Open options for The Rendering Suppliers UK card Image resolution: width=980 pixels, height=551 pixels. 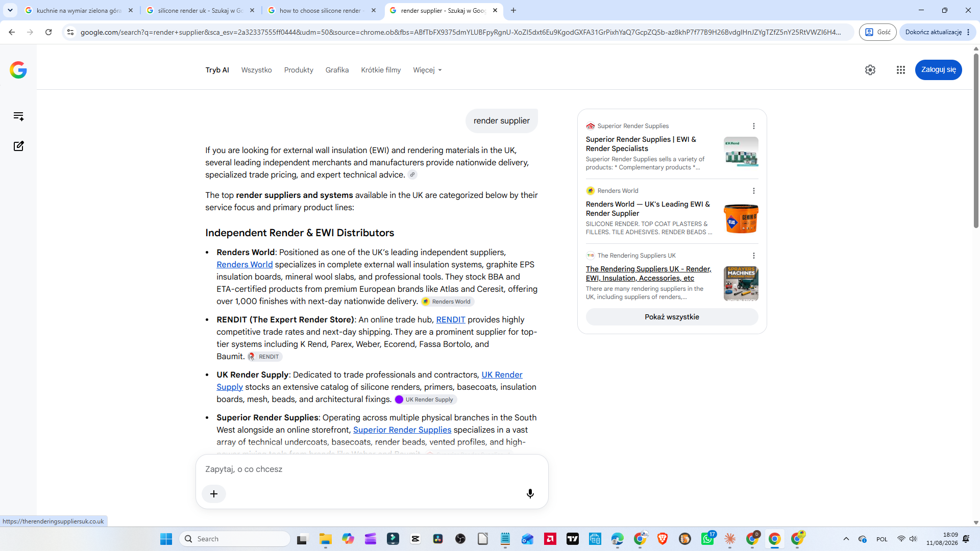click(754, 256)
